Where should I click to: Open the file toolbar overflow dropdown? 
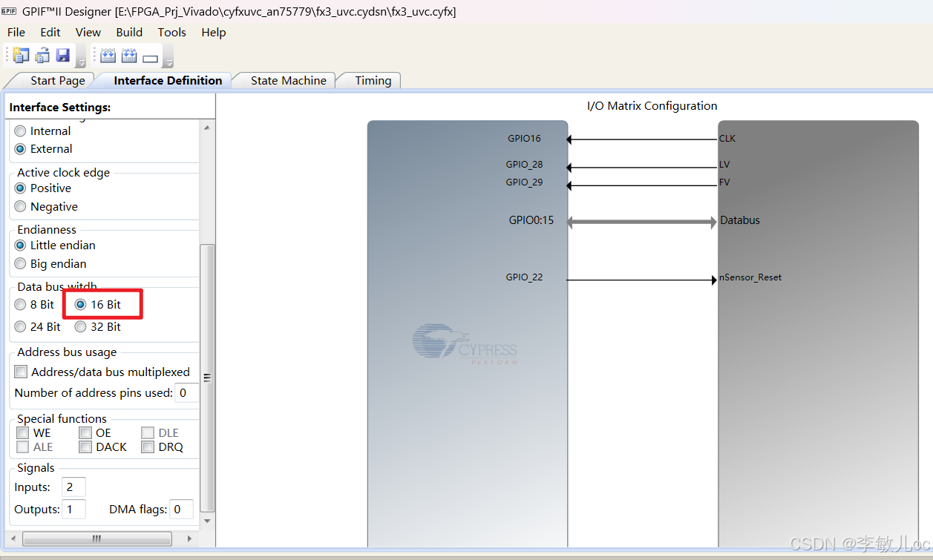coord(82,57)
